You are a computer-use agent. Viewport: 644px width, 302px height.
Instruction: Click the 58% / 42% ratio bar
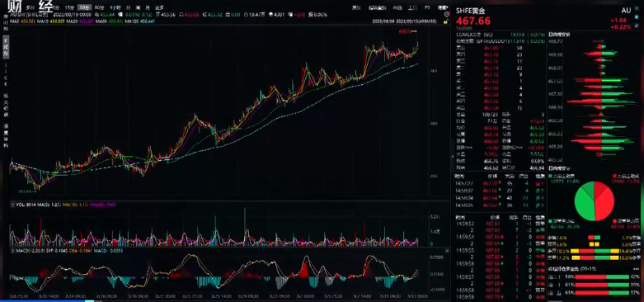[601, 277]
